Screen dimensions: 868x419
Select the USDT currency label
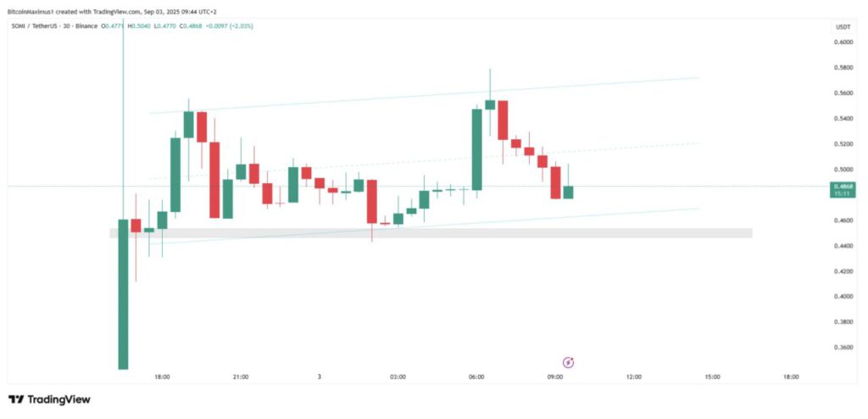click(843, 27)
